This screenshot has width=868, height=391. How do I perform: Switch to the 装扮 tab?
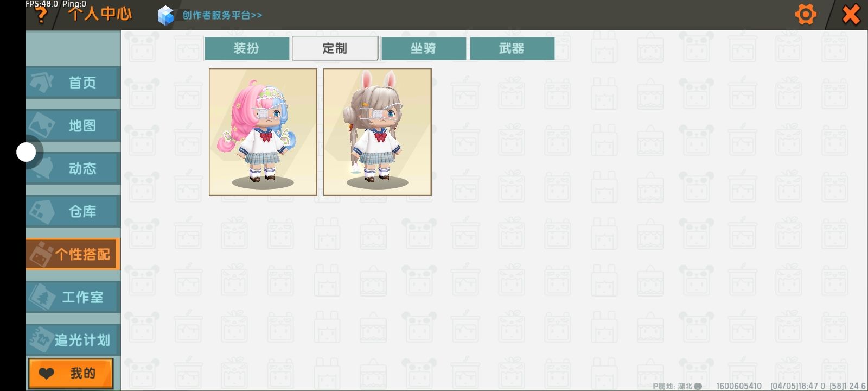[x=247, y=48]
